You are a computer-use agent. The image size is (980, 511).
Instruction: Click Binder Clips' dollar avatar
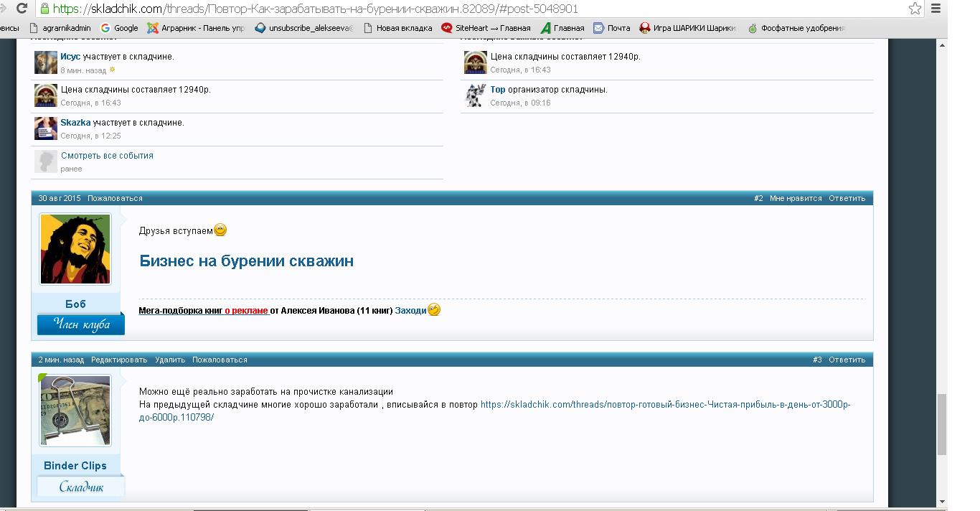coord(75,411)
